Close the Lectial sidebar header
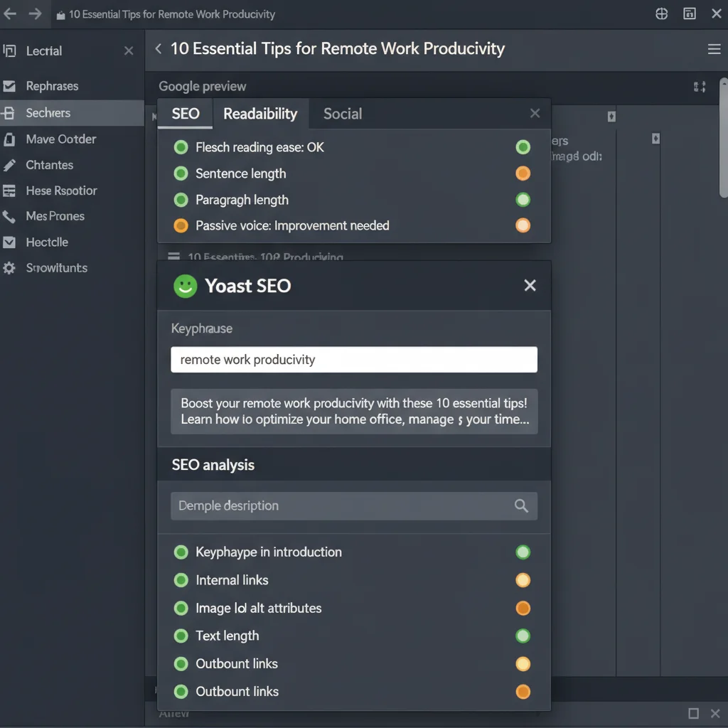This screenshot has width=728, height=728. pos(129,50)
